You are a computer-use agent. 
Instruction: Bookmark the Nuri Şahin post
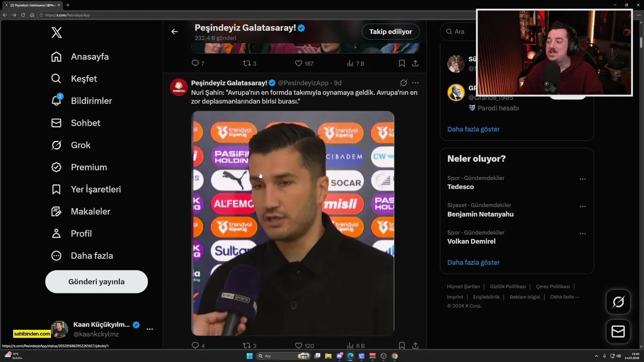coord(401,345)
